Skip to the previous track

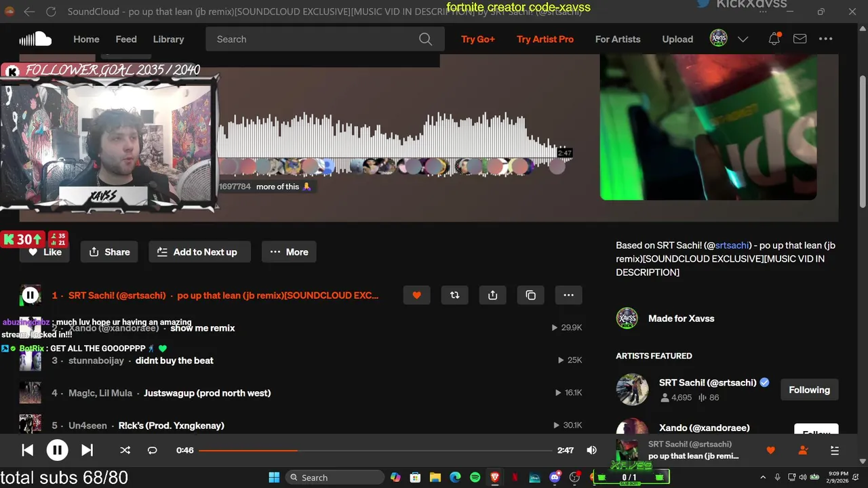27,450
